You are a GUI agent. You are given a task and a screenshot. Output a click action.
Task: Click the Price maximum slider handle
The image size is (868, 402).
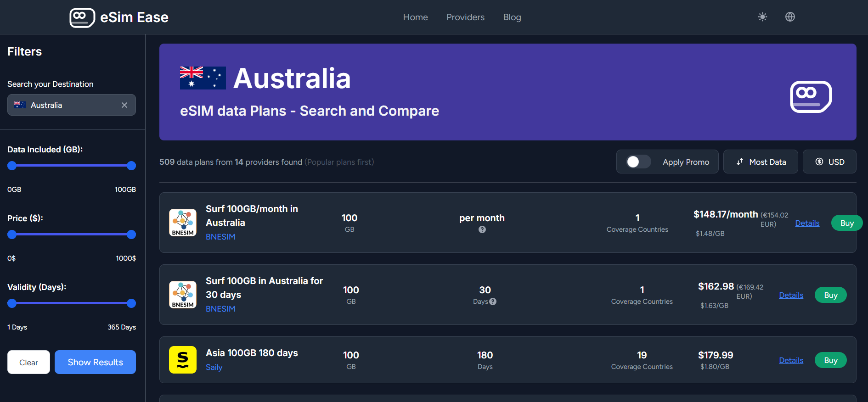pos(131,234)
